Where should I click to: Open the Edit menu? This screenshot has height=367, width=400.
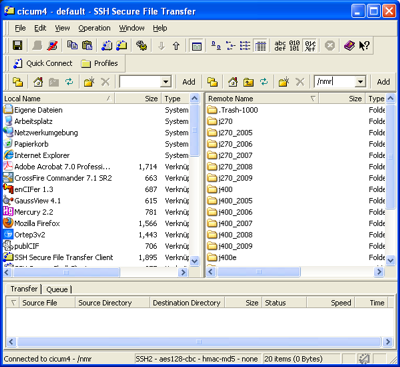[40, 28]
